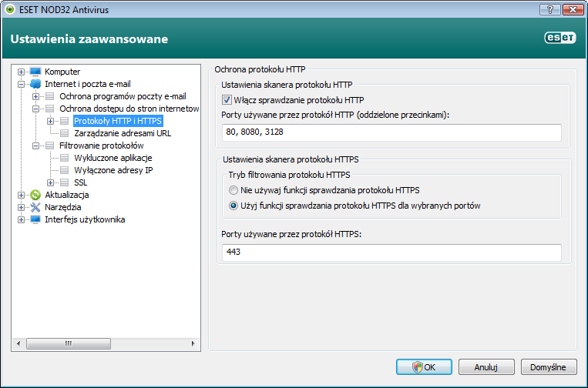This screenshot has height=388, width=588.
Task: Open Ochrona programów poczty e-mail settings
Action: 123,96
